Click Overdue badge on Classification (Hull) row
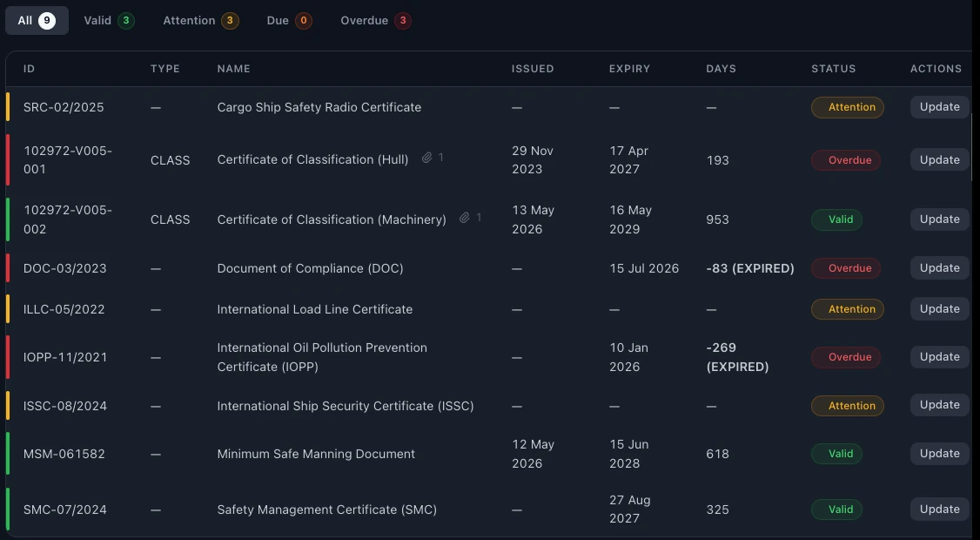980x540 pixels. click(x=846, y=160)
